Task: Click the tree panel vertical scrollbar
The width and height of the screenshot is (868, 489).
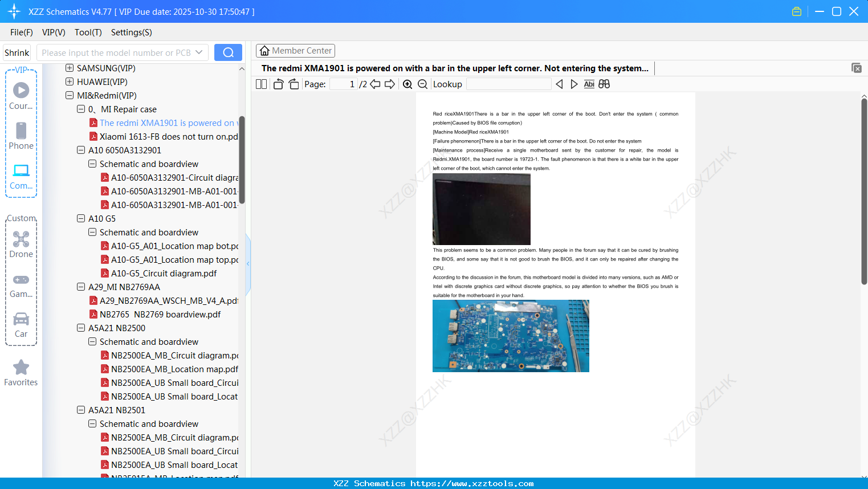Action: point(242,160)
